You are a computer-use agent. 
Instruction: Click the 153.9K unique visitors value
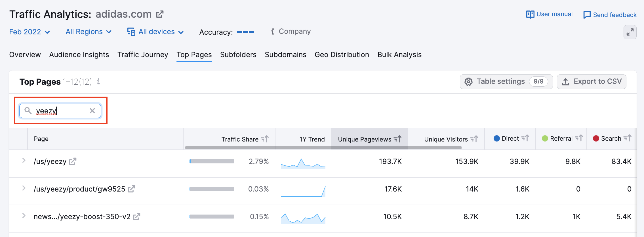tap(467, 161)
